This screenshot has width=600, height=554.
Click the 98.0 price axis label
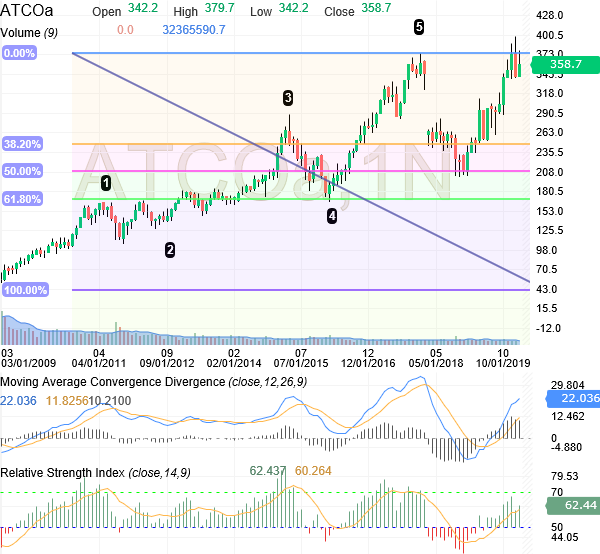[x=547, y=251]
